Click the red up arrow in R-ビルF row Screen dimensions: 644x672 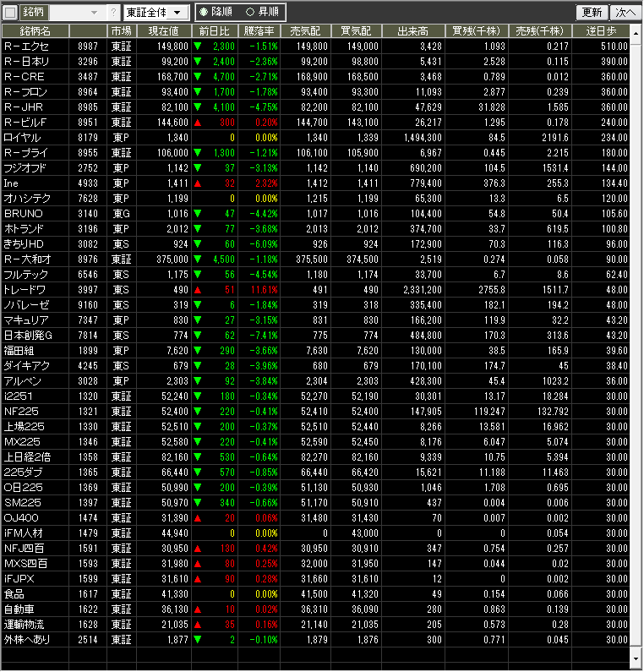[x=198, y=123]
